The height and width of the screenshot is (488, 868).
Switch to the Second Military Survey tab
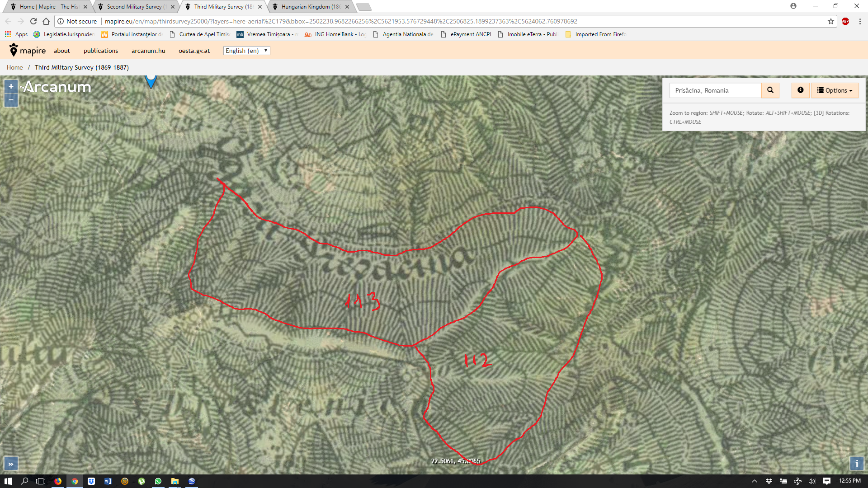point(136,7)
